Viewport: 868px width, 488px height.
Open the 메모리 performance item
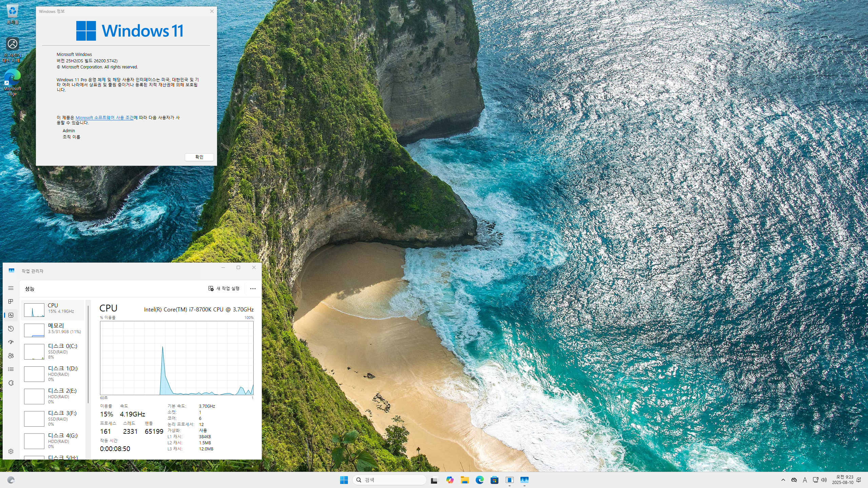point(53,329)
